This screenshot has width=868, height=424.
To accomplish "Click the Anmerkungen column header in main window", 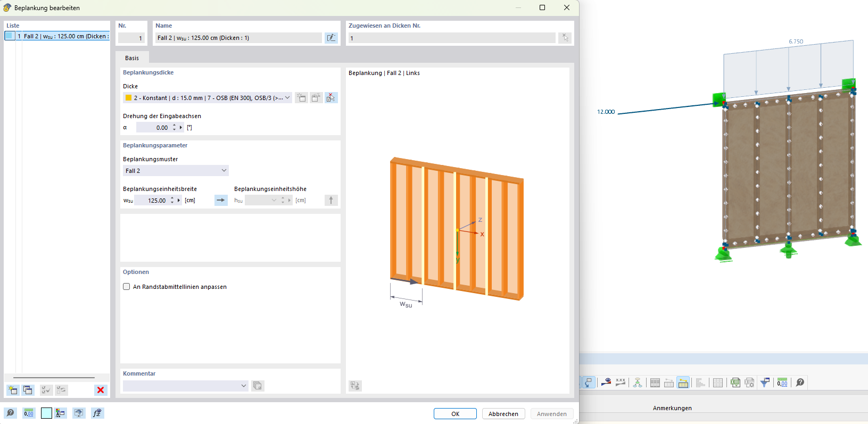I will [x=672, y=408].
